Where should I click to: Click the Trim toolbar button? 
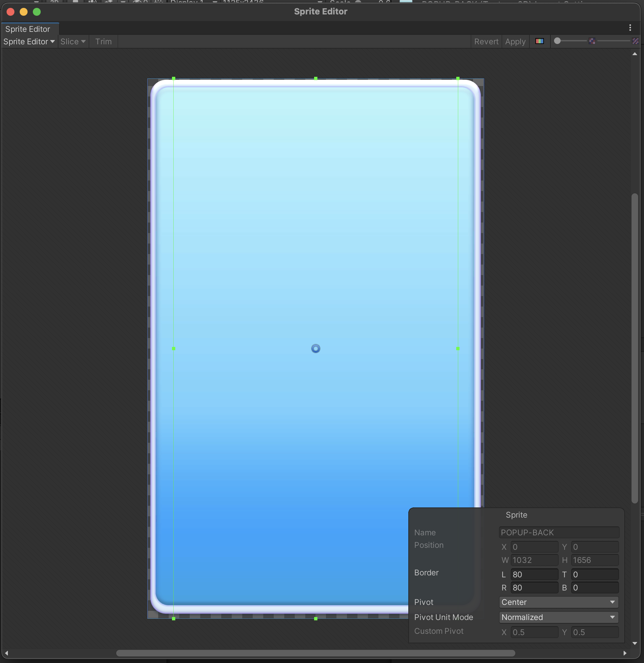(x=103, y=42)
